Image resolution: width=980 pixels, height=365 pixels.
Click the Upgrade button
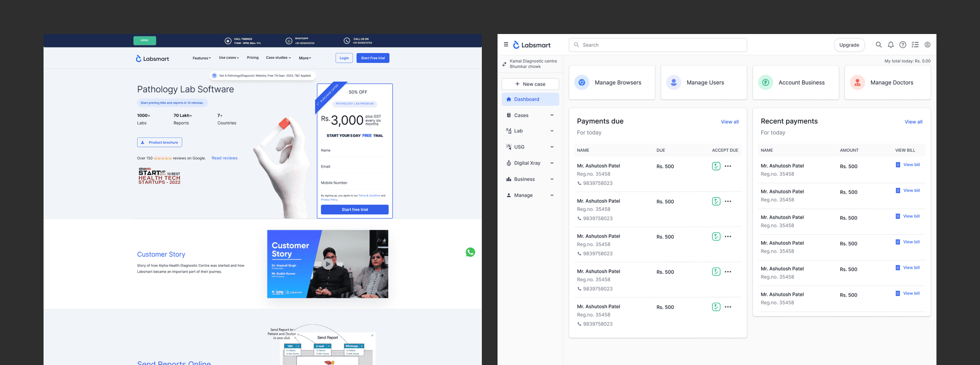tap(849, 45)
